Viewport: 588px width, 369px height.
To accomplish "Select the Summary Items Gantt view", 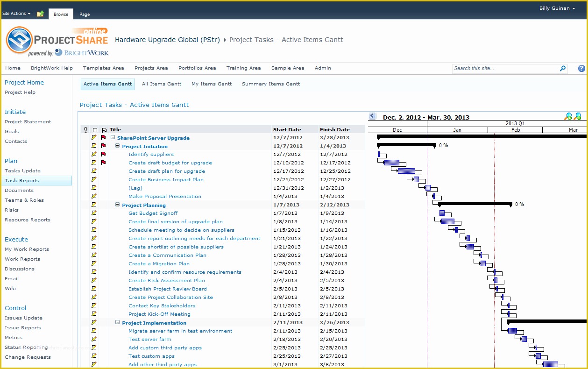I will tap(271, 84).
